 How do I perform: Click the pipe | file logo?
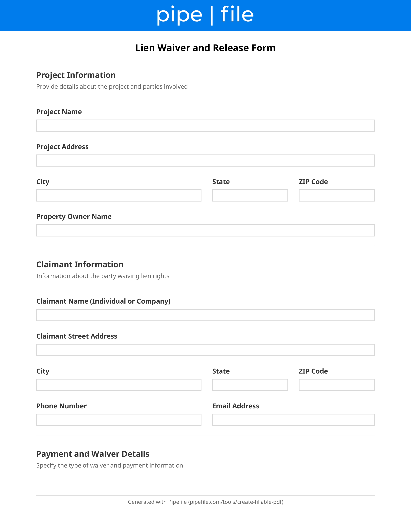point(205,15)
